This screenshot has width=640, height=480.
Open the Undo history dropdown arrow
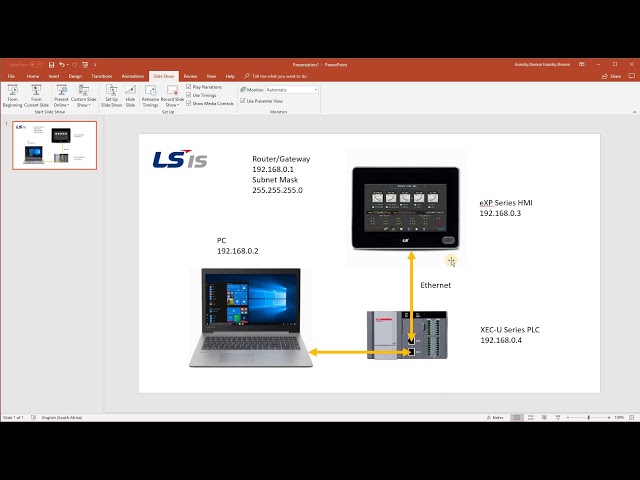(x=67, y=64)
